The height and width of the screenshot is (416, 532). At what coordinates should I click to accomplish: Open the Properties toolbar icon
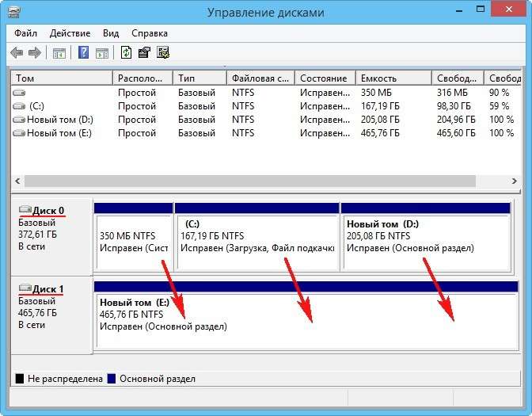144,53
